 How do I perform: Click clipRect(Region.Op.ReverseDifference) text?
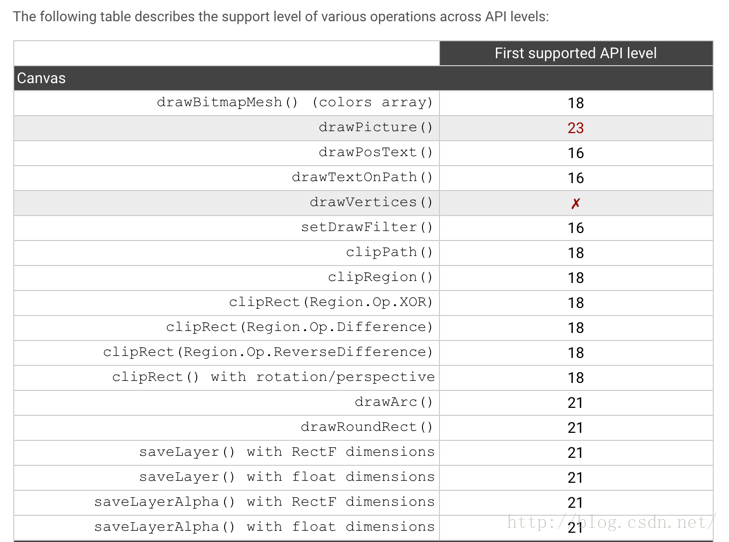(x=268, y=352)
